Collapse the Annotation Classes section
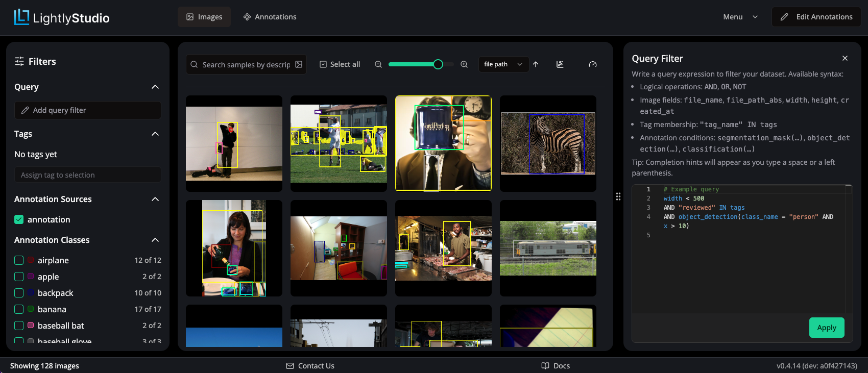Screen dimensions: 868x373 155,240
